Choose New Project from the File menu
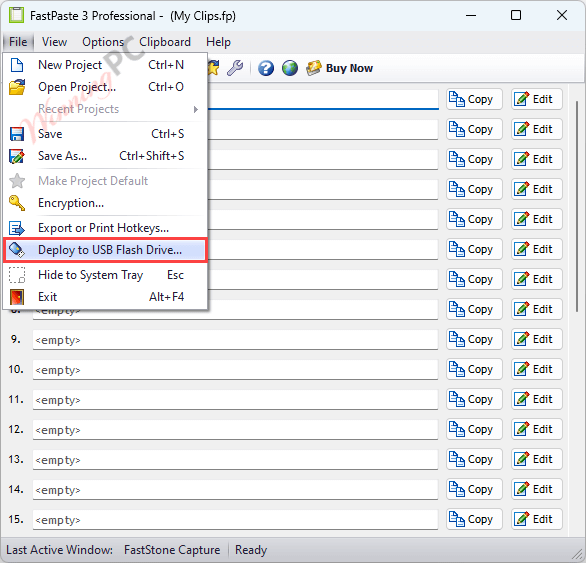The image size is (586, 563). pos(105,65)
